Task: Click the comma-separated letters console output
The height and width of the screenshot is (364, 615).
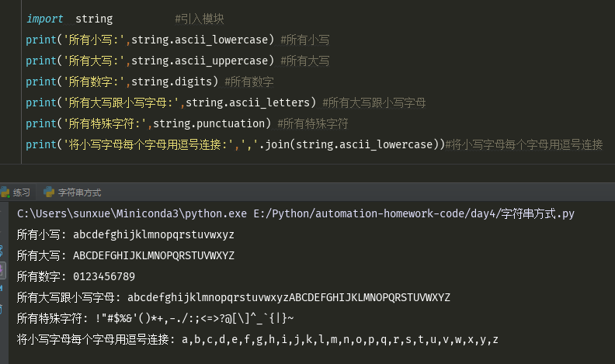Action: (340, 339)
